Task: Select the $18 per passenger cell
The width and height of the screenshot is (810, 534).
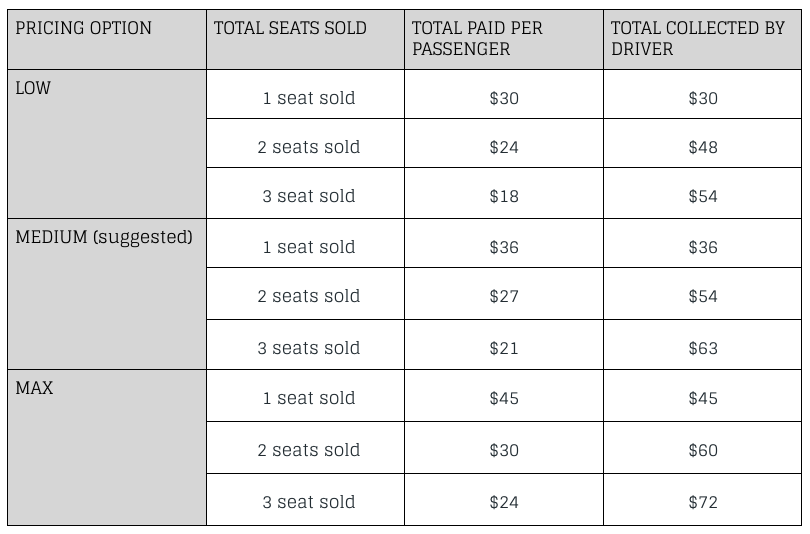Action: pos(504,196)
